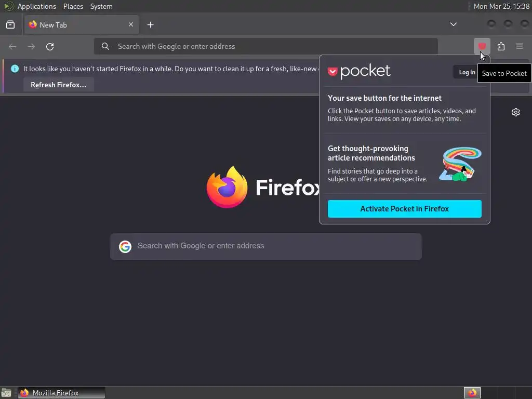Click the show desktop icon in taskbar

6,393
